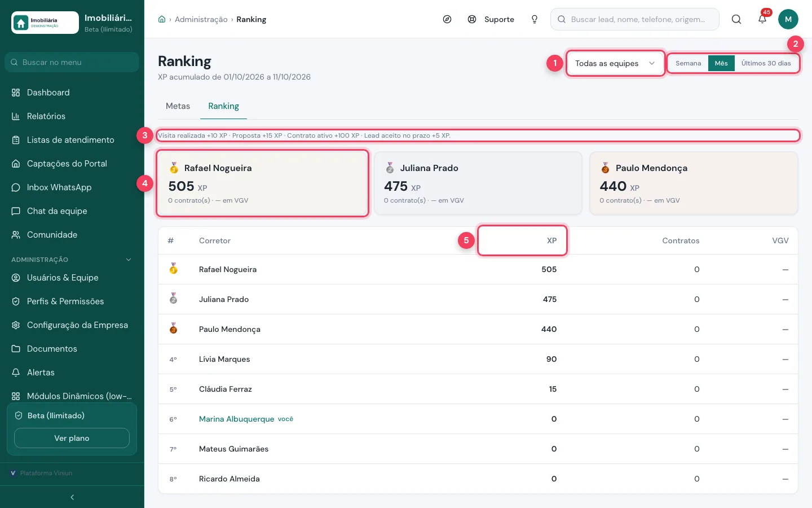
Task: Open Alertas in sidebar
Action: pos(72,373)
